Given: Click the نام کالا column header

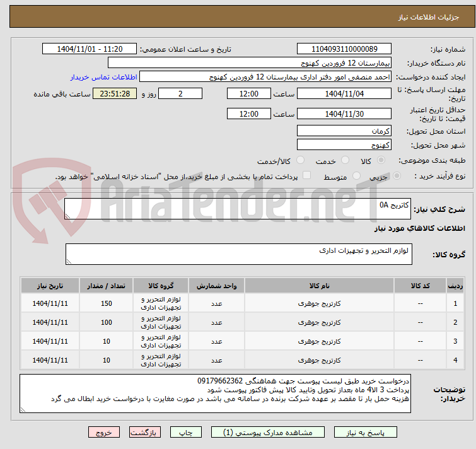Looking at the screenshot, I should (320, 286).
